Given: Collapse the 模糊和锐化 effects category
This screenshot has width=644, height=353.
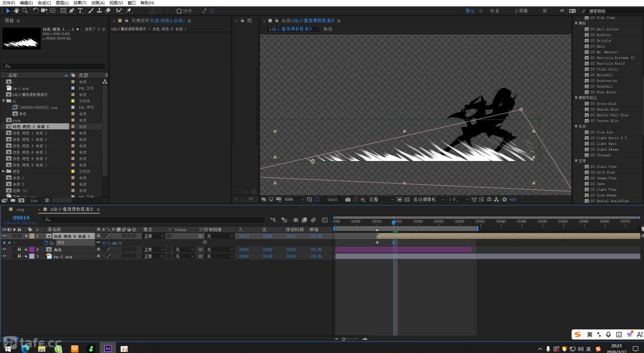Looking at the screenshot, I should (x=576, y=98).
